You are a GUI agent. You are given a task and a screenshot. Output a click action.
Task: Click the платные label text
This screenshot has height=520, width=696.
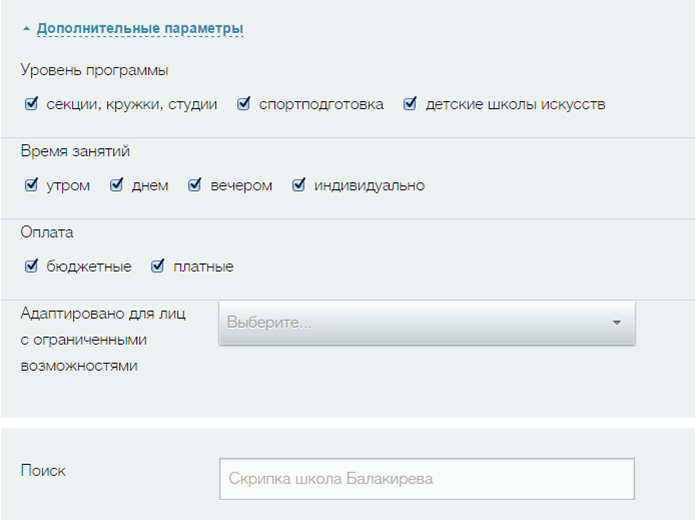(203, 266)
